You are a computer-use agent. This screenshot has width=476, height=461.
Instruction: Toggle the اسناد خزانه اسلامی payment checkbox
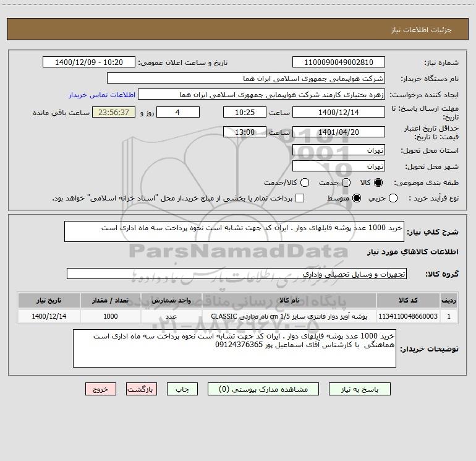[x=300, y=198]
